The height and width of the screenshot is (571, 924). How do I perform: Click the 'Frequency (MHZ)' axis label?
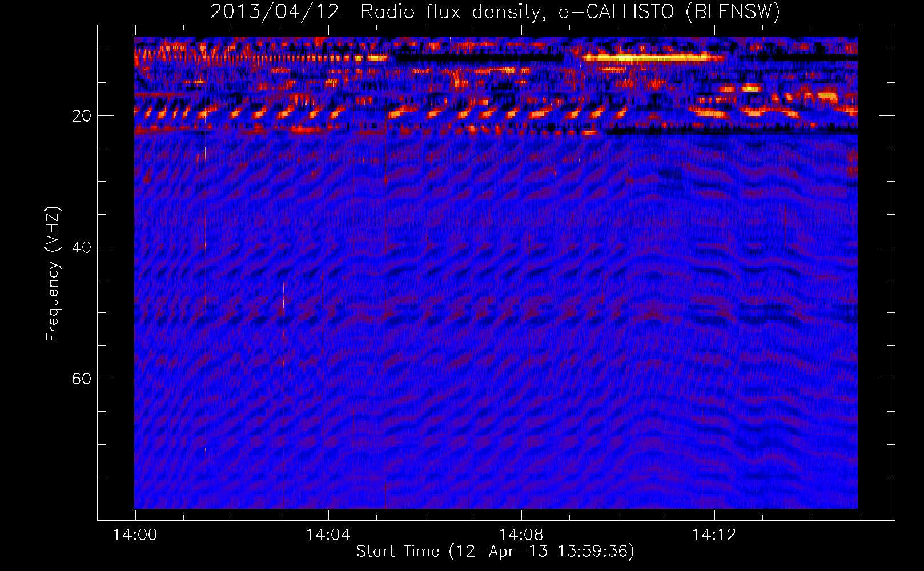point(53,274)
